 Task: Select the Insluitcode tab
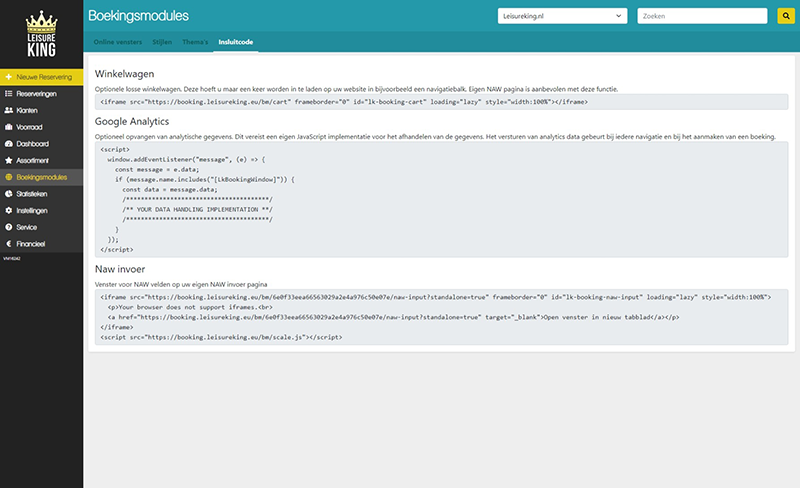pos(236,42)
